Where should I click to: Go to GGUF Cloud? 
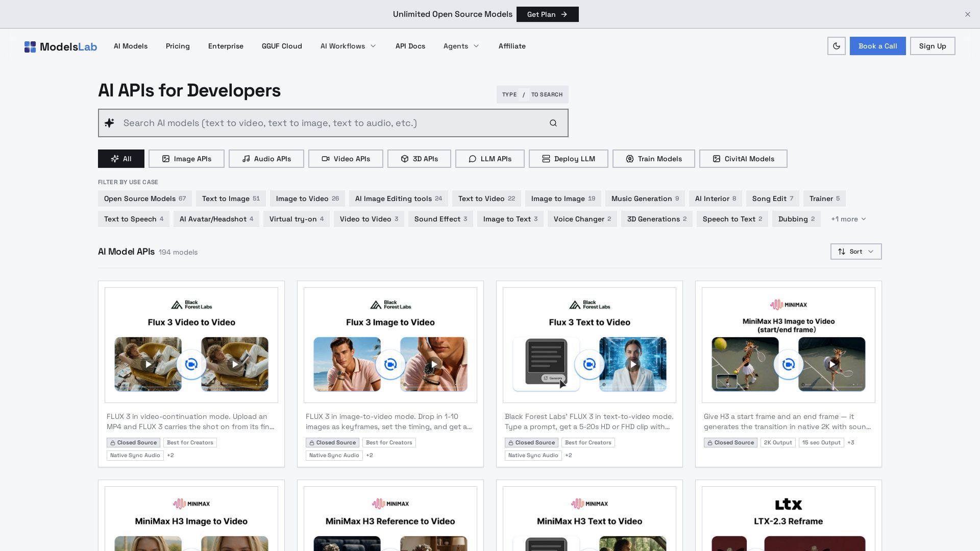click(282, 46)
